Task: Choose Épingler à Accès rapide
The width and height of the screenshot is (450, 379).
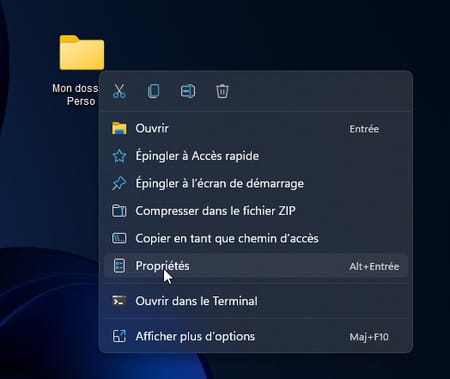Action: click(x=256, y=156)
